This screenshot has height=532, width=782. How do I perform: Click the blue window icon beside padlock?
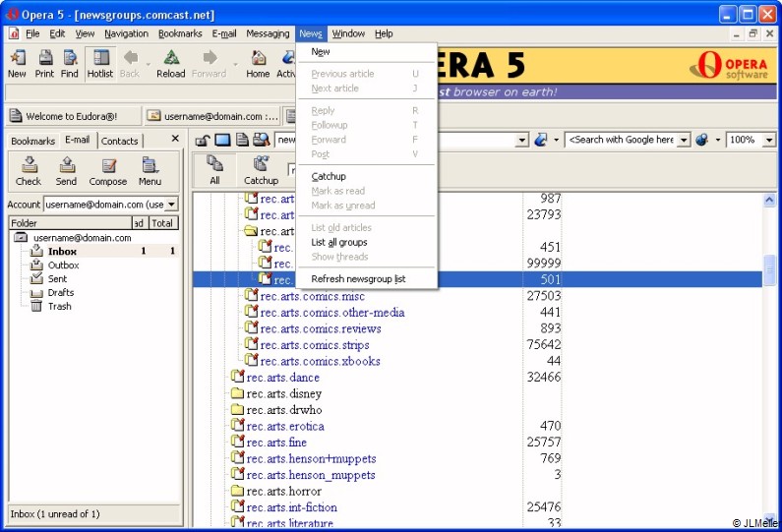pos(222,140)
